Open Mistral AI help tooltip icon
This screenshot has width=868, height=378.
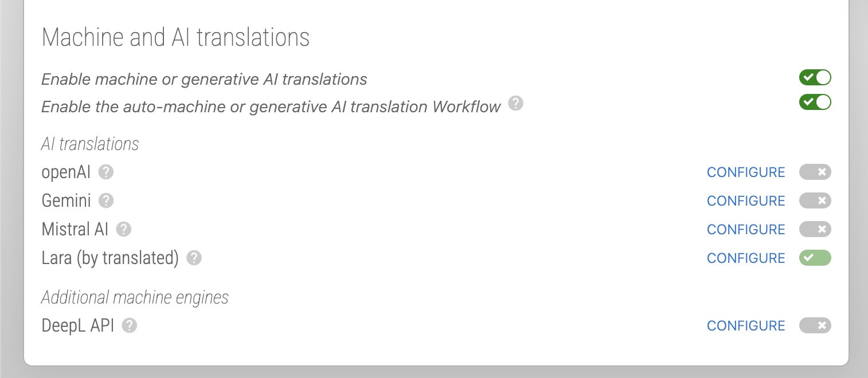pyautogui.click(x=124, y=229)
